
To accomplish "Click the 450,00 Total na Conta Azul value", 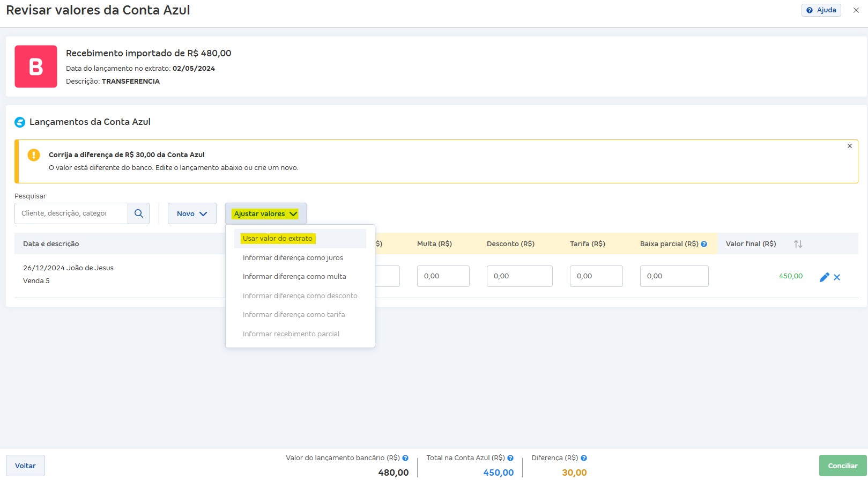I will click(x=499, y=472).
